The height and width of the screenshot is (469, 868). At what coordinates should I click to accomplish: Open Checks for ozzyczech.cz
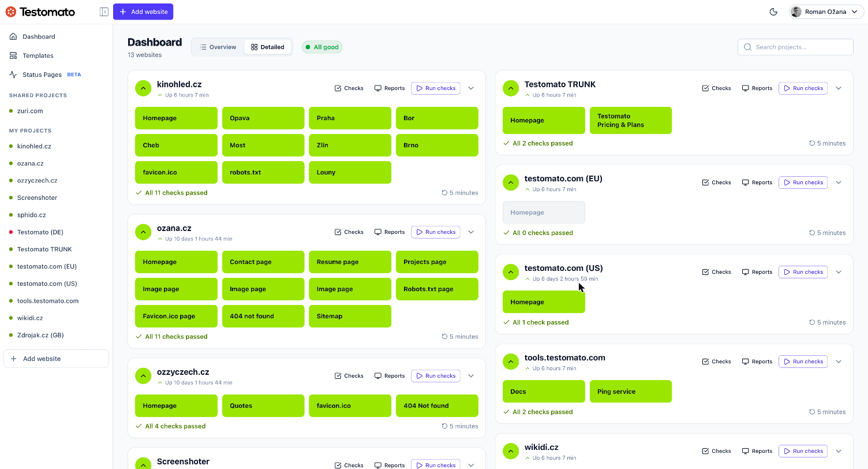349,376
